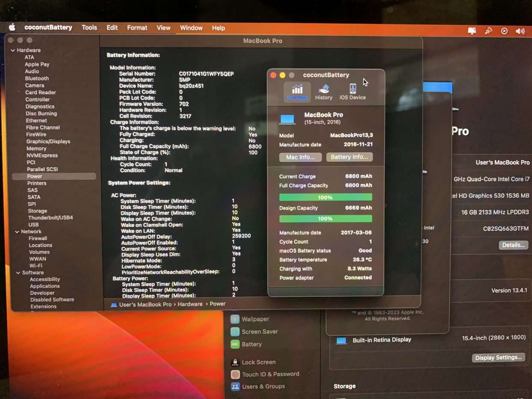532x399 pixels.
Task: Select Camera in the sidebar
Action: 35,85
